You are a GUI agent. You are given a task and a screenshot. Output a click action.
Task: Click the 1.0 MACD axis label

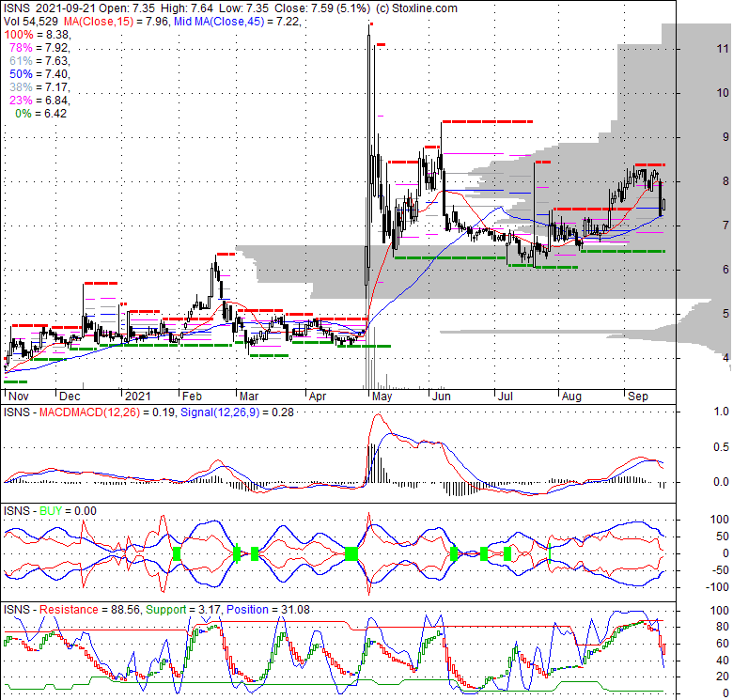click(722, 412)
